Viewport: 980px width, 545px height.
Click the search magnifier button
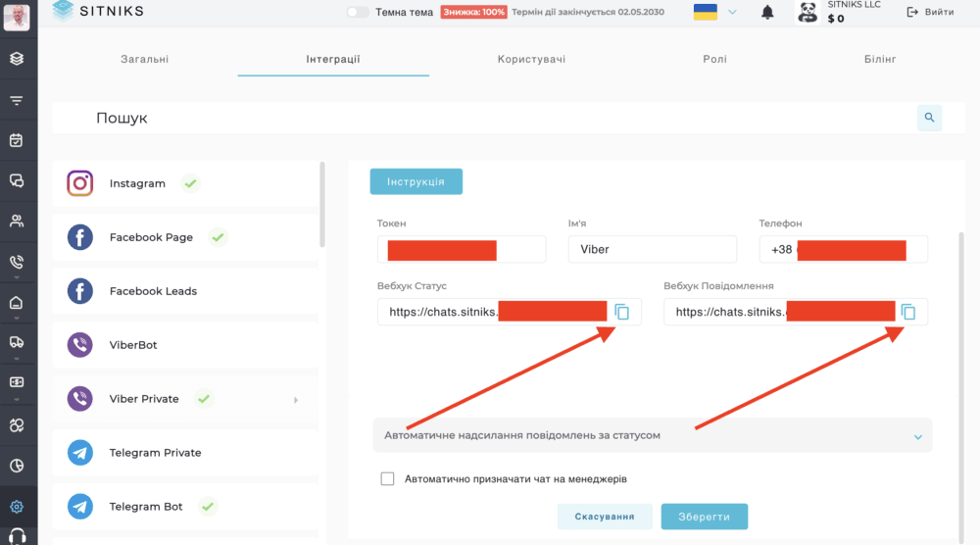click(x=929, y=118)
